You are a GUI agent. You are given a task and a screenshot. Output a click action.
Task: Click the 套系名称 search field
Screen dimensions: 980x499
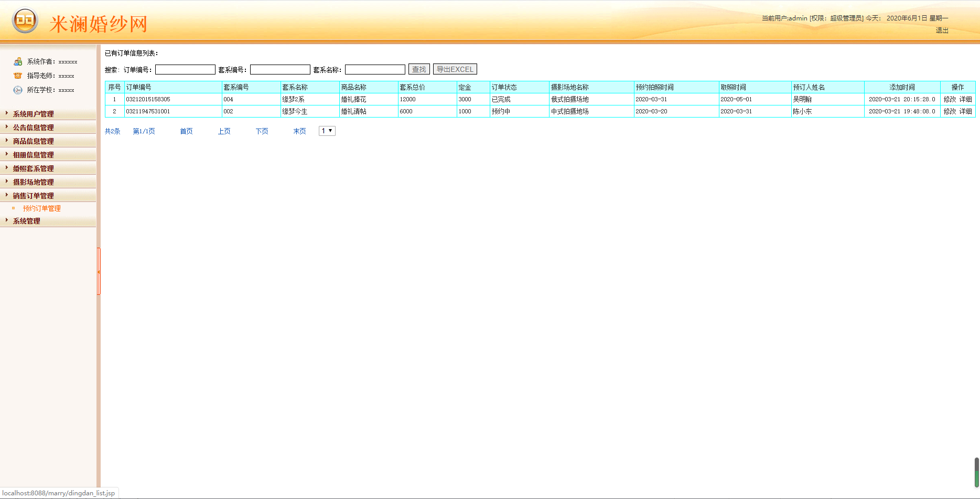(x=375, y=69)
